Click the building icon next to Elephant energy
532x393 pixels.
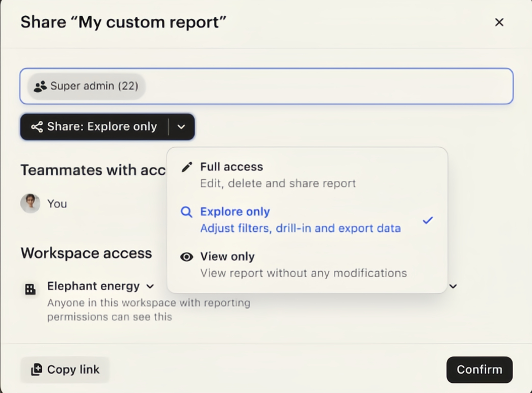tap(31, 289)
